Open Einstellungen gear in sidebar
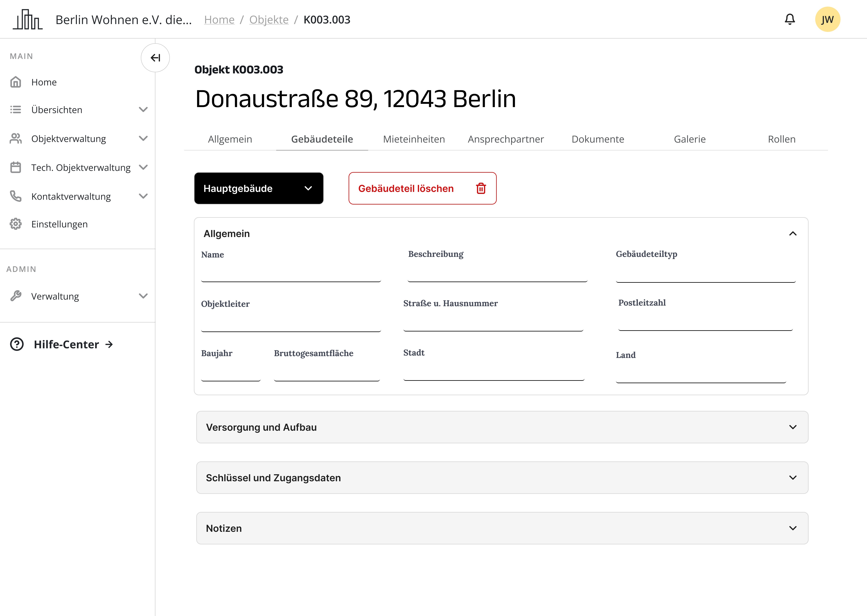Screen dimensions: 867x616 click(x=16, y=224)
